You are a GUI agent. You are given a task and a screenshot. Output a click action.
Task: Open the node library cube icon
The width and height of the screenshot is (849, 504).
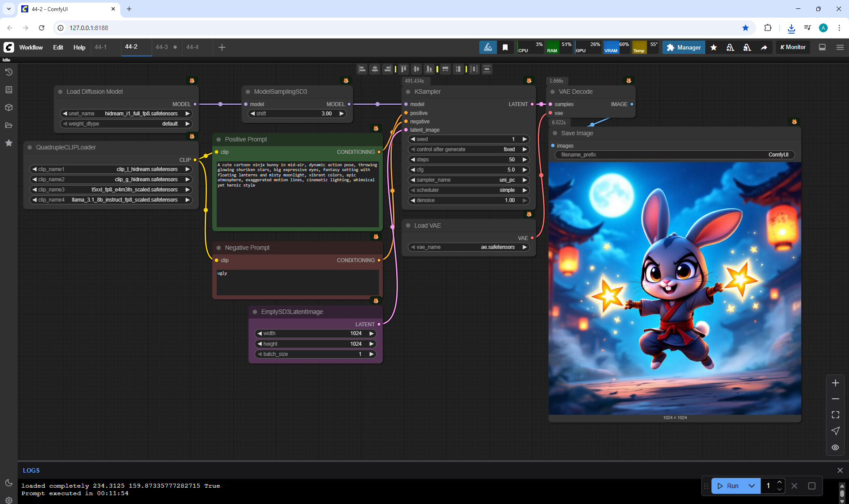[9, 107]
